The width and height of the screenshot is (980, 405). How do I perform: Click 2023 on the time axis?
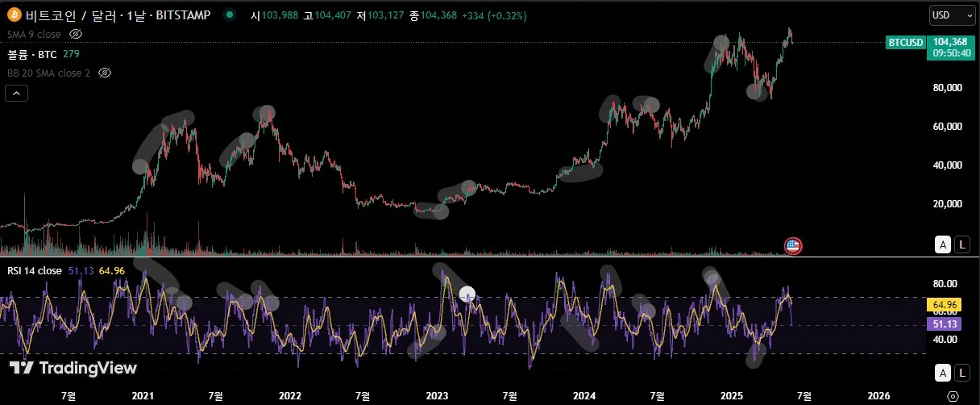click(437, 395)
